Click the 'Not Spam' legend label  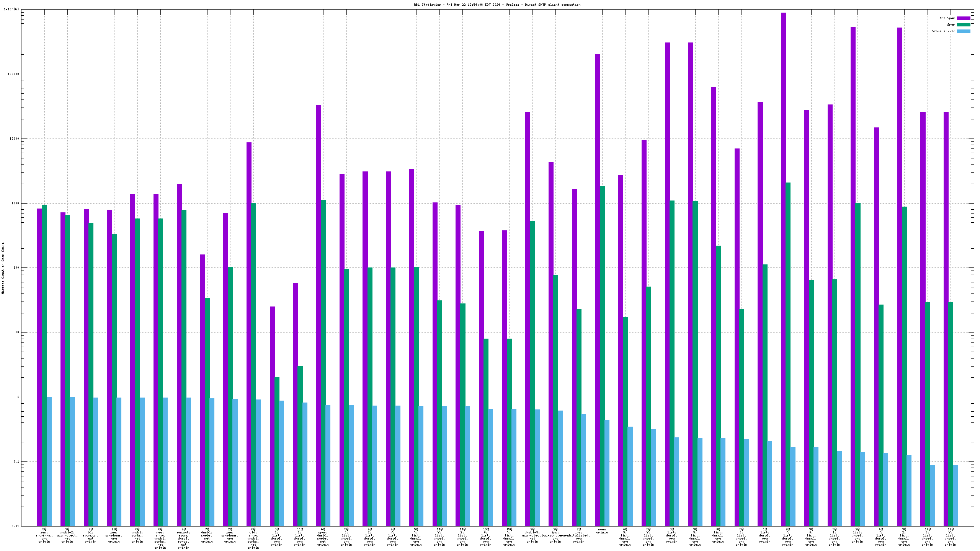point(947,18)
